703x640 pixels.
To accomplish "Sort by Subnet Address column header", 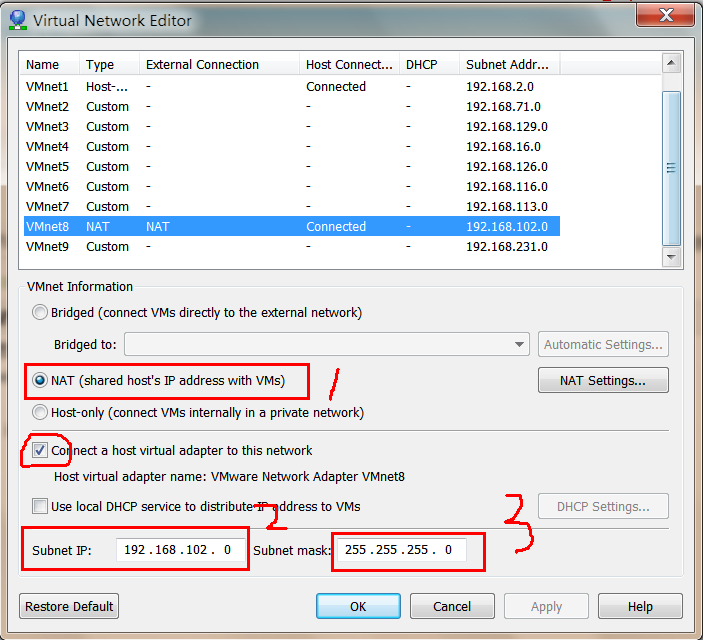I will pos(509,65).
